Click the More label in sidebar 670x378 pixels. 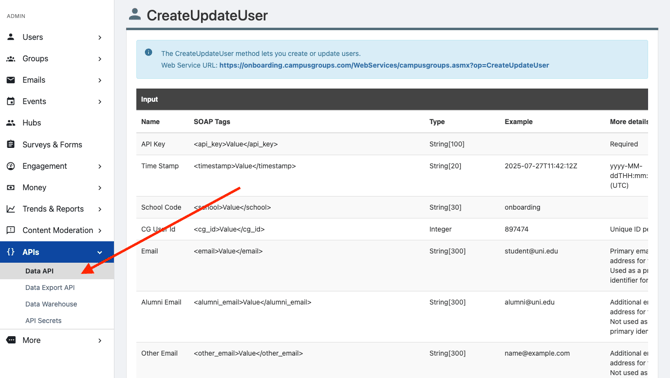tap(31, 340)
